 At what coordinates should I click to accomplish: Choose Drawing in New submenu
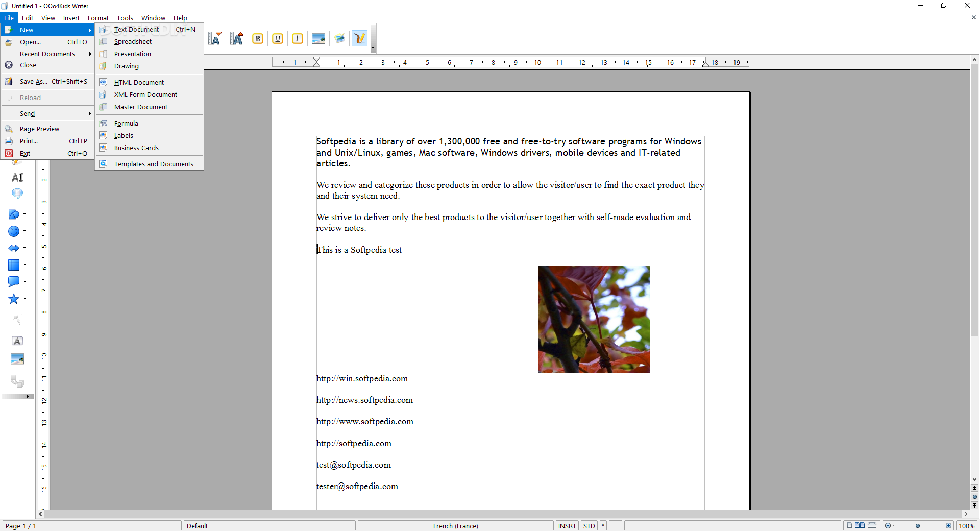point(149,66)
